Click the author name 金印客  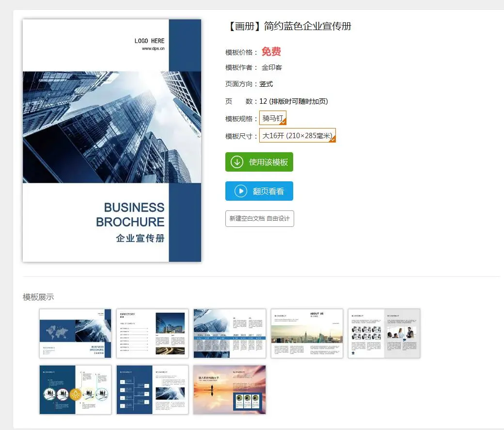271,67
